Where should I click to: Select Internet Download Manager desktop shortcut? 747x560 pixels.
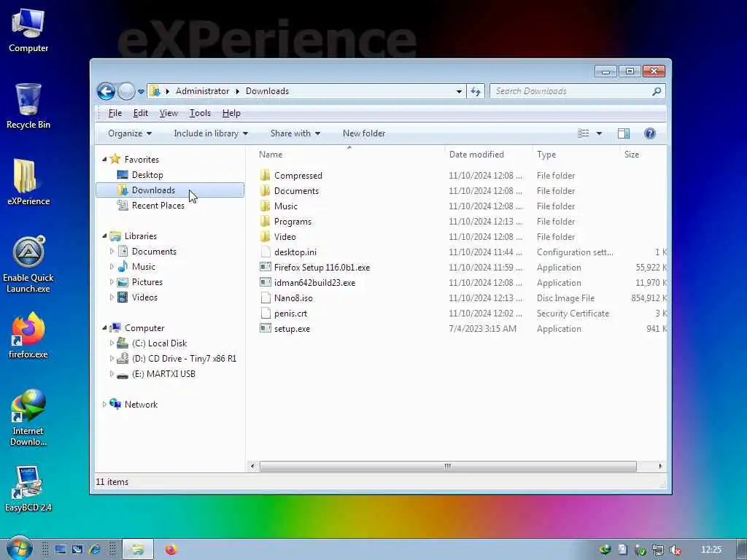pyautogui.click(x=28, y=418)
